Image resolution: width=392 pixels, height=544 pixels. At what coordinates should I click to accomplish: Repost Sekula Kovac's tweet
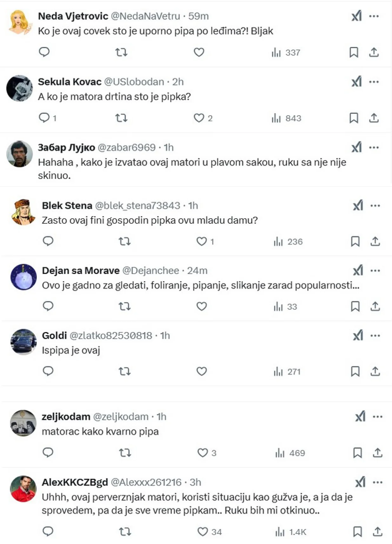[x=121, y=118]
